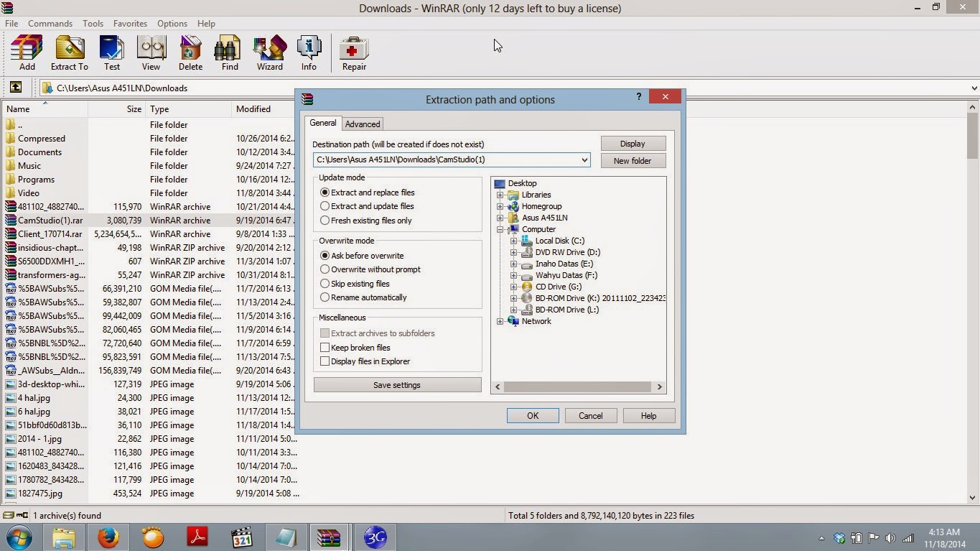
Task: Open the Commands menu
Action: tap(50, 23)
